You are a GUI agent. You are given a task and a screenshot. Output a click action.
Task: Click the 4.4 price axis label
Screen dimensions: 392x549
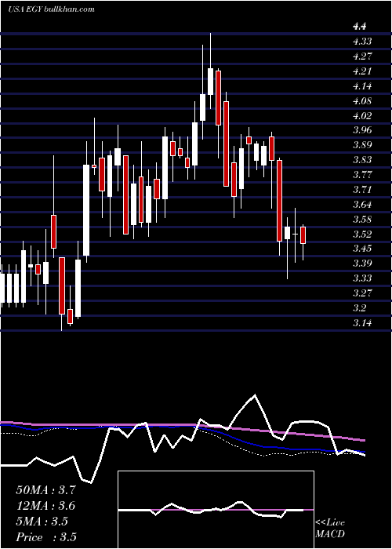360,26
